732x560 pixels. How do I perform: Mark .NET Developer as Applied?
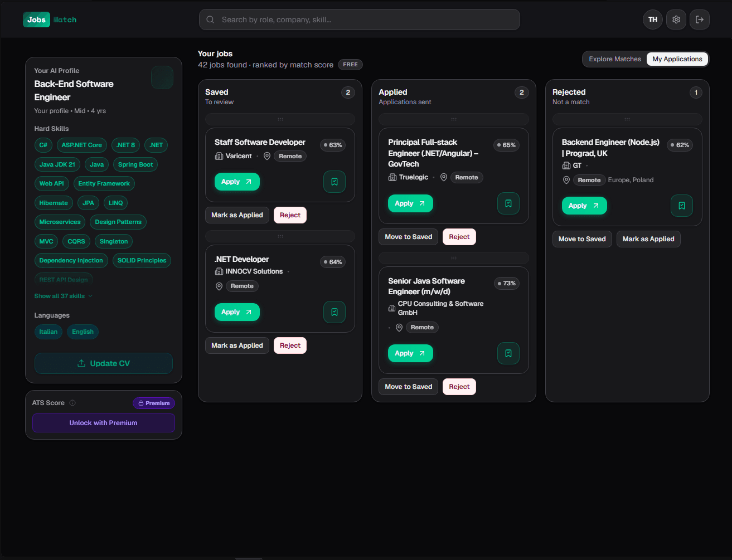237,345
